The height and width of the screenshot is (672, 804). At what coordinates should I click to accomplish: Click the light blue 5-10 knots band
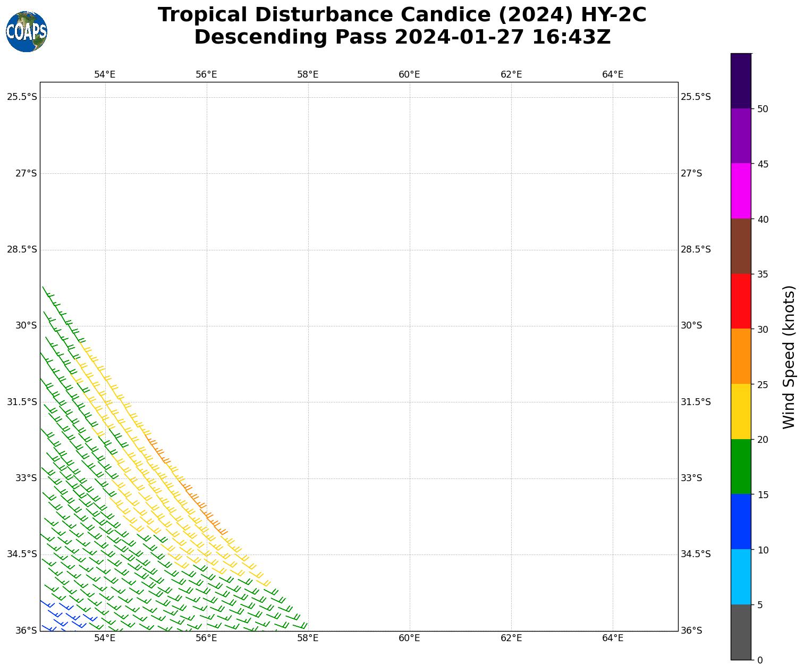741,577
